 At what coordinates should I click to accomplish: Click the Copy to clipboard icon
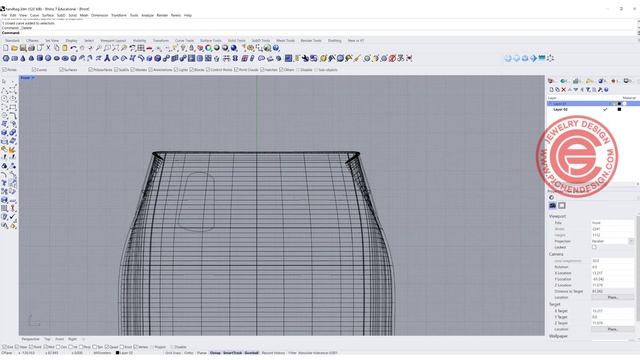(57, 48)
